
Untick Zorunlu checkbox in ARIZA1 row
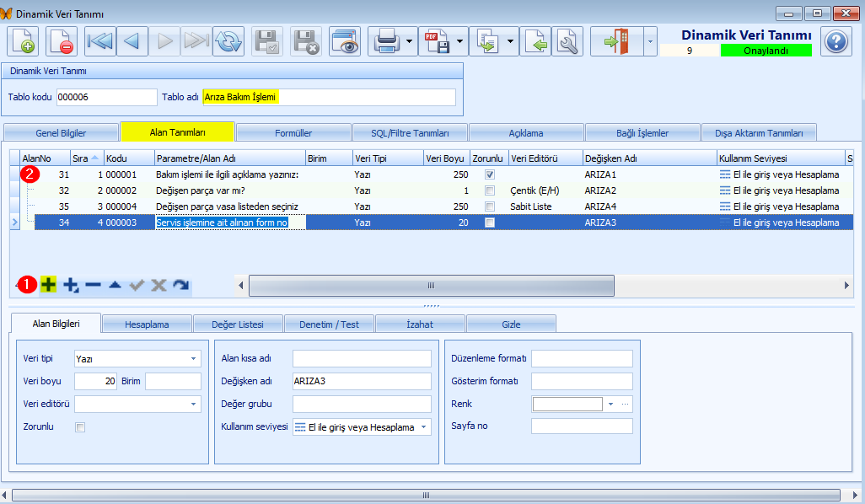point(489,174)
